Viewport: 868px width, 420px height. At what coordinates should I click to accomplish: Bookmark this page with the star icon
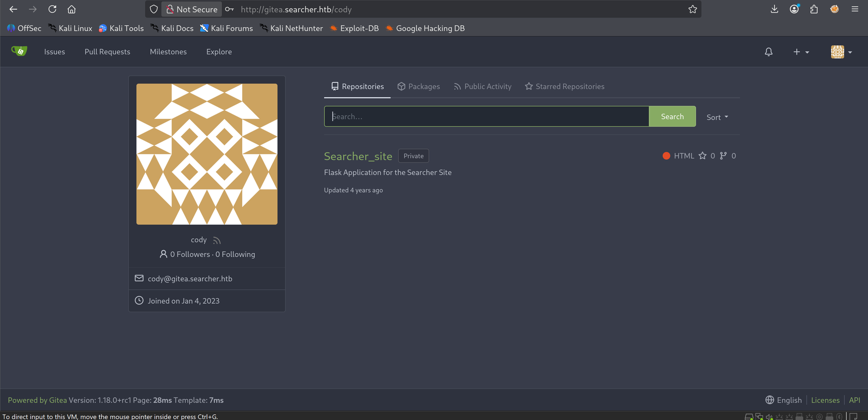tap(693, 9)
